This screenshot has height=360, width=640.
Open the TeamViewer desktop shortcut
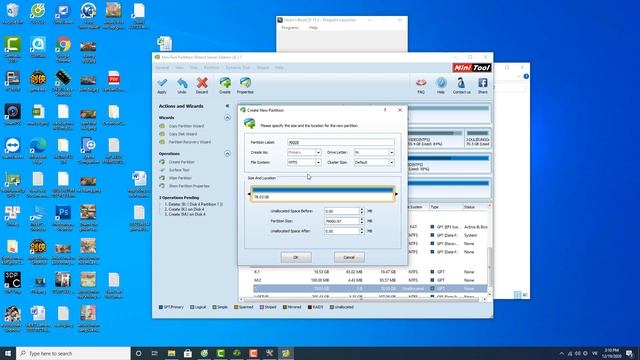pyautogui.click(x=12, y=149)
